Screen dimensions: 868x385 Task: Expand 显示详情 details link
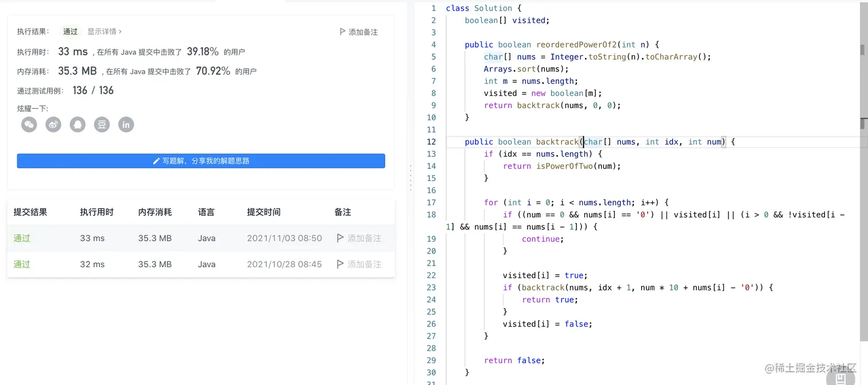coord(104,32)
